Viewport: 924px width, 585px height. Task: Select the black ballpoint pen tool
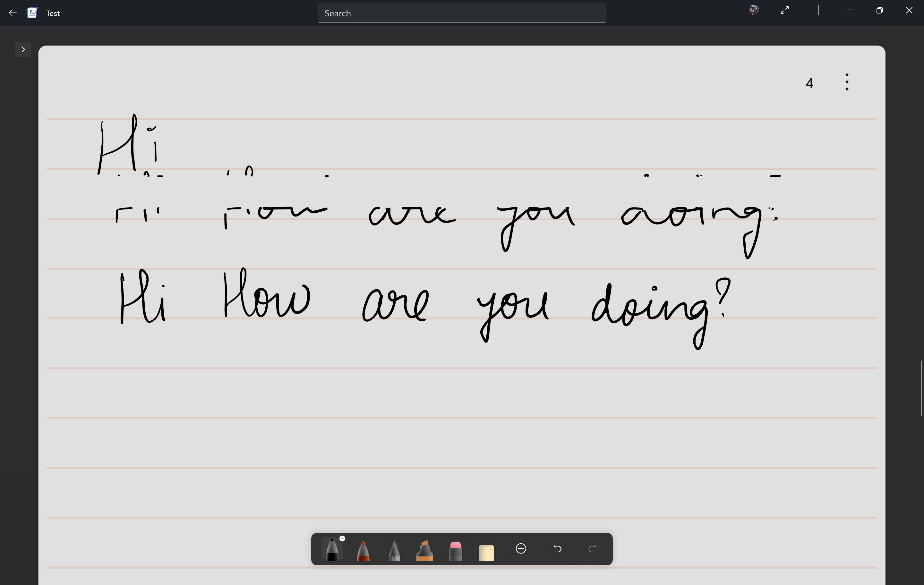point(332,550)
